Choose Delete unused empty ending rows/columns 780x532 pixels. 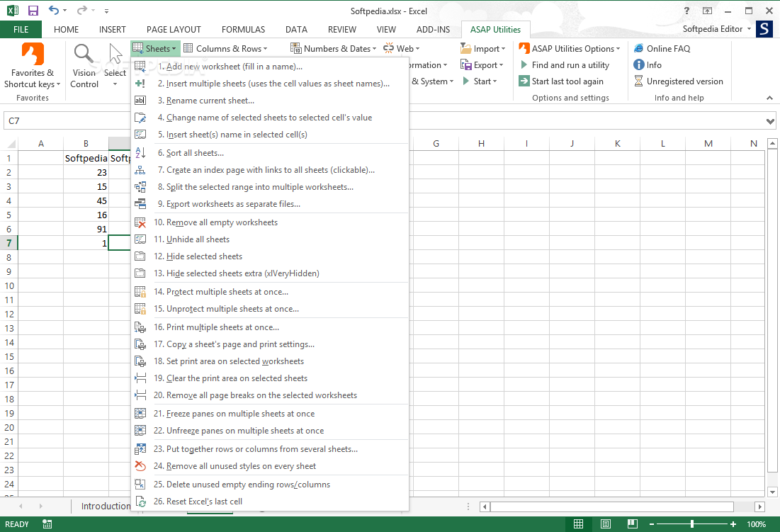[x=270, y=485]
